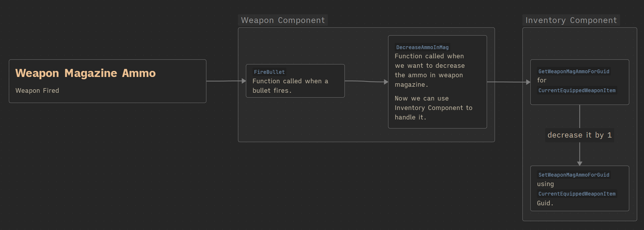Click the 'Now we can use Inventory Component' paragraph
This screenshot has height=230, width=644.
pos(433,108)
